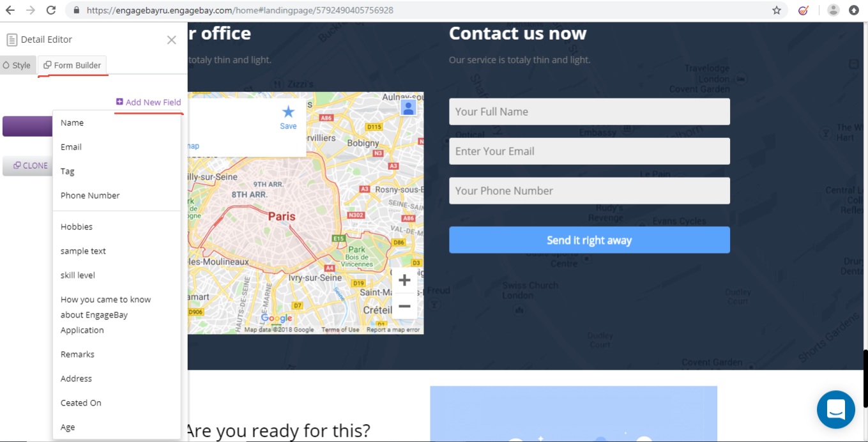This screenshot has height=442, width=868.
Task: Click the map Street View pegman icon
Action: point(408,107)
